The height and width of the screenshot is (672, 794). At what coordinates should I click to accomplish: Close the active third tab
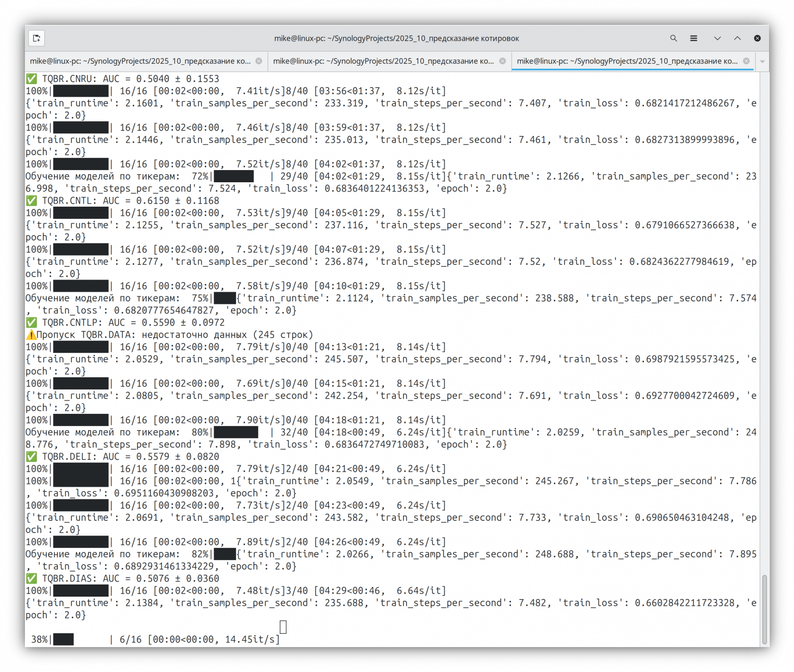point(746,61)
